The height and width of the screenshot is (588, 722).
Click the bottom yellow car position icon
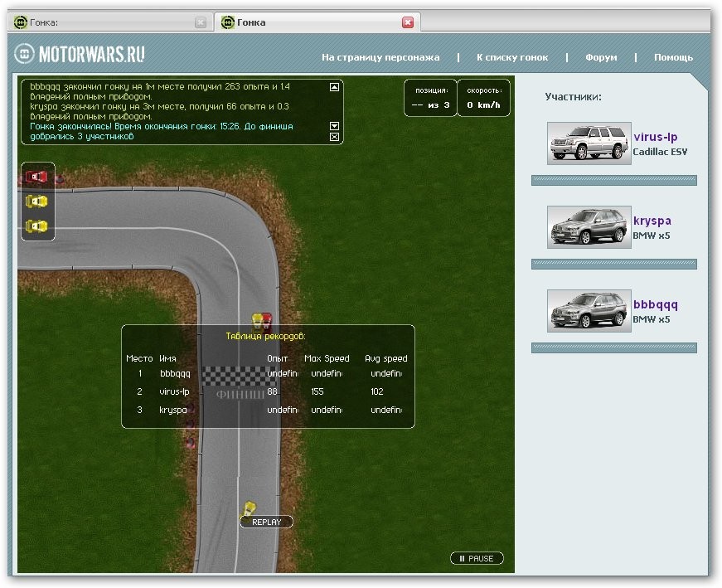36,226
